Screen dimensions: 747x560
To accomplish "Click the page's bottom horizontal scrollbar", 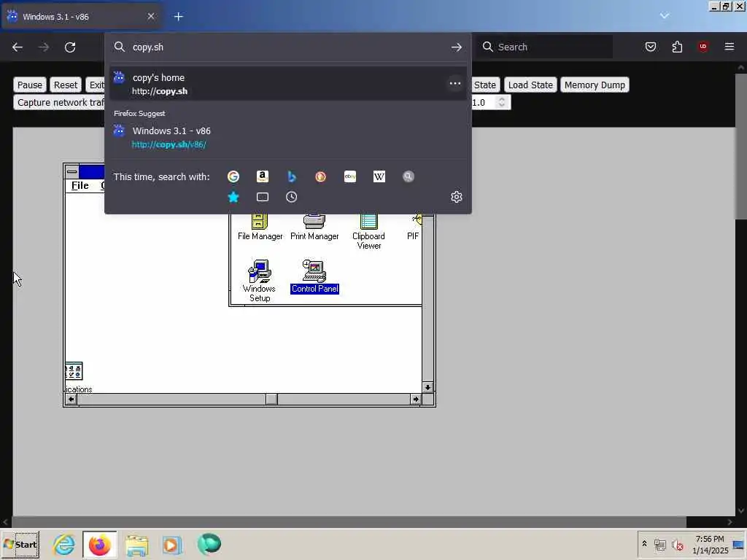I will pos(349,522).
